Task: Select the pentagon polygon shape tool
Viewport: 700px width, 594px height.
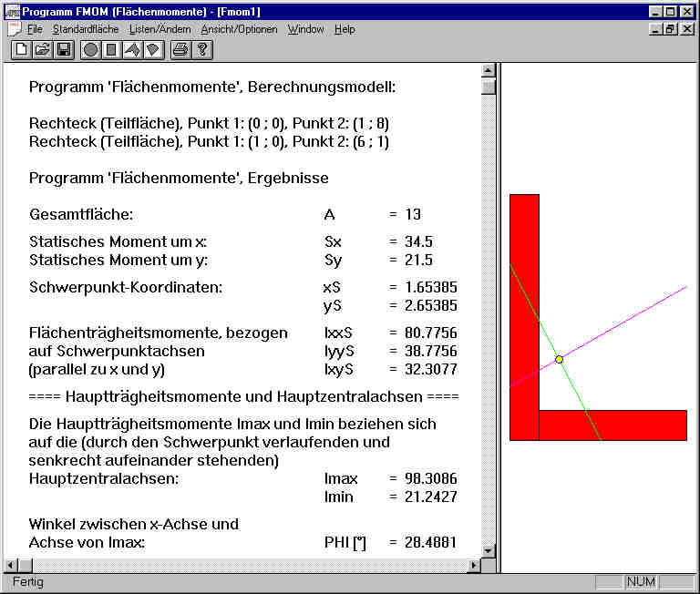Action: [152, 50]
